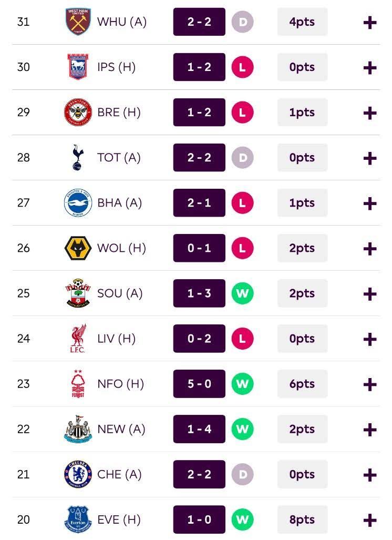Viewport: 392px width, 540px height.
Task: Expand gameweek 20 Everton row plus
Action: click(x=370, y=521)
